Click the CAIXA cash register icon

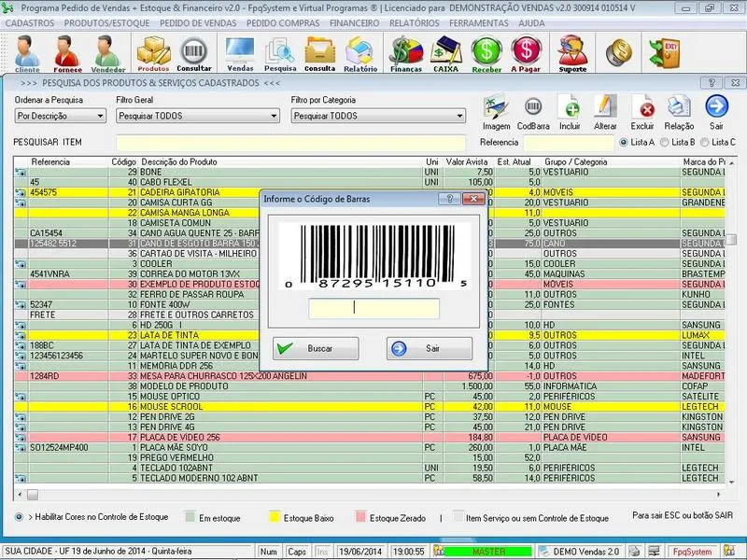(x=445, y=52)
